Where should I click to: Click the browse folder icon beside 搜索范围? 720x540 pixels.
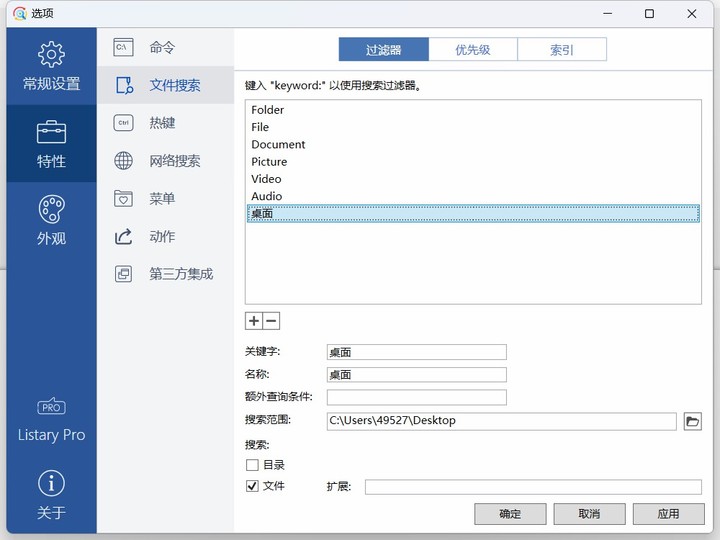[692, 421]
